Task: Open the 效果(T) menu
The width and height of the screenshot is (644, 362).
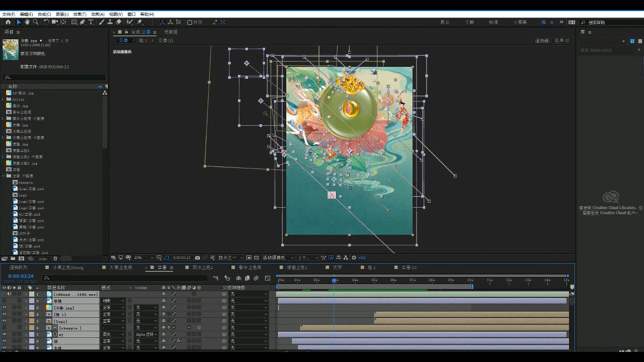Action: (x=79, y=14)
